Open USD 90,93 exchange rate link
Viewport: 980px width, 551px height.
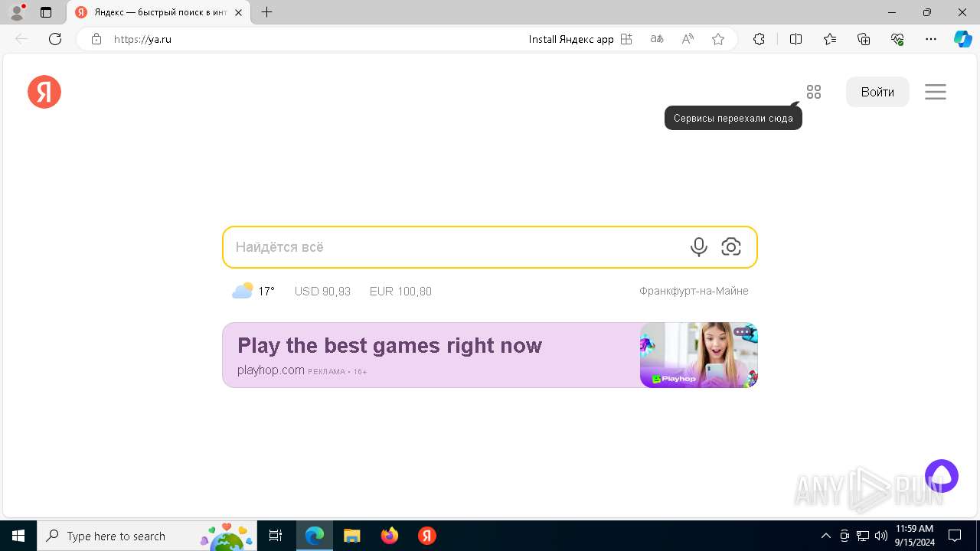click(x=322, y=292)
